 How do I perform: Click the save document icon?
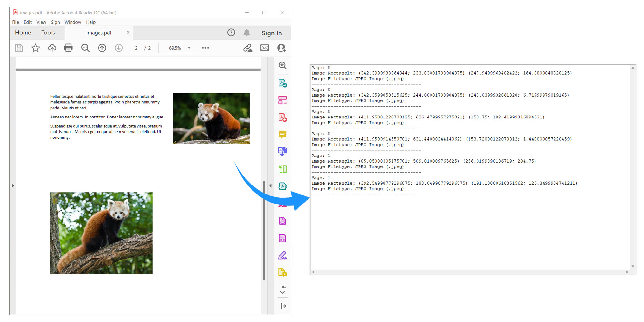(x=19, y=48)
